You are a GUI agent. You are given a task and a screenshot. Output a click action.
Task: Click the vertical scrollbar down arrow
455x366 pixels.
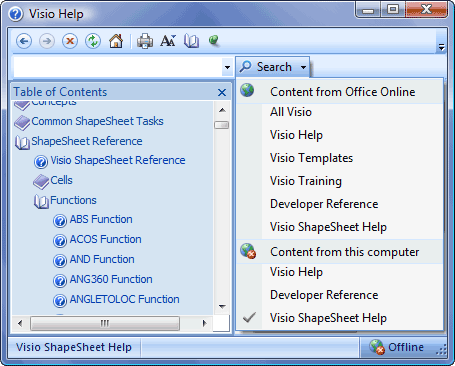coord(222,306)
